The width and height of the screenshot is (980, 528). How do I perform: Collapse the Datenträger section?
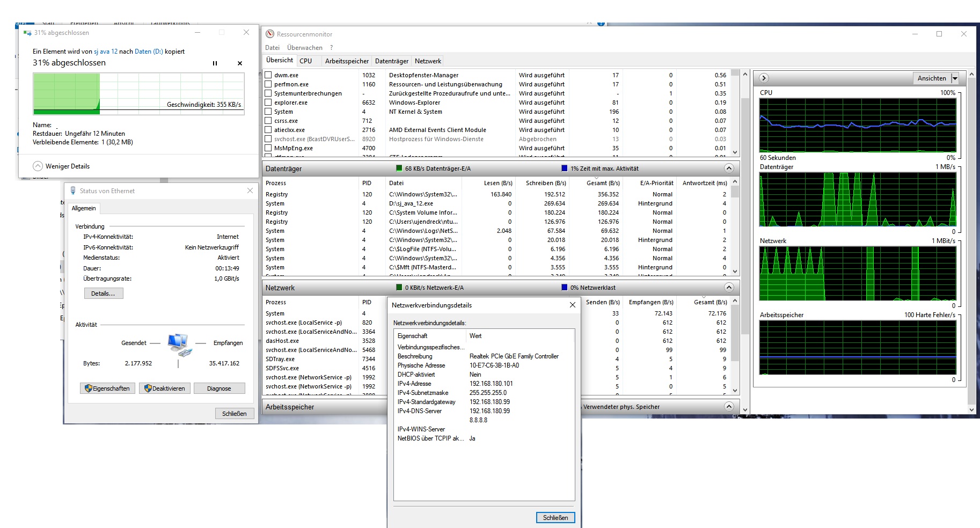(729, 168)
